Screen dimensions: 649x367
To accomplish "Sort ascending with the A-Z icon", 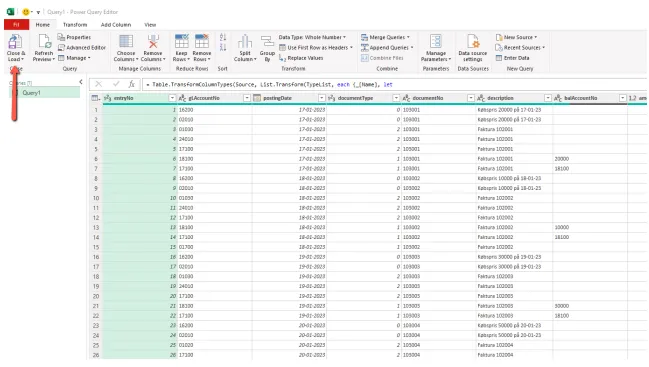I will tap(223, 37).
